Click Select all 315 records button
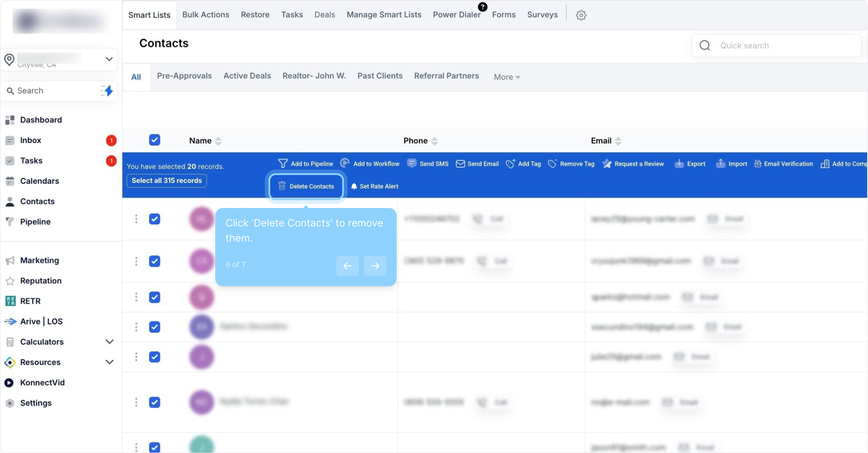868x453 pixels. point(167,181)
